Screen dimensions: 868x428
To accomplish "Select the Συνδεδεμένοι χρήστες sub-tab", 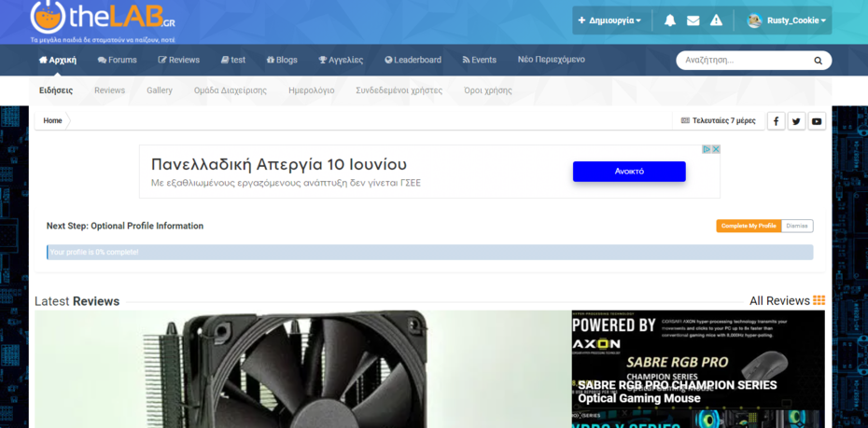I will point(399,90).
